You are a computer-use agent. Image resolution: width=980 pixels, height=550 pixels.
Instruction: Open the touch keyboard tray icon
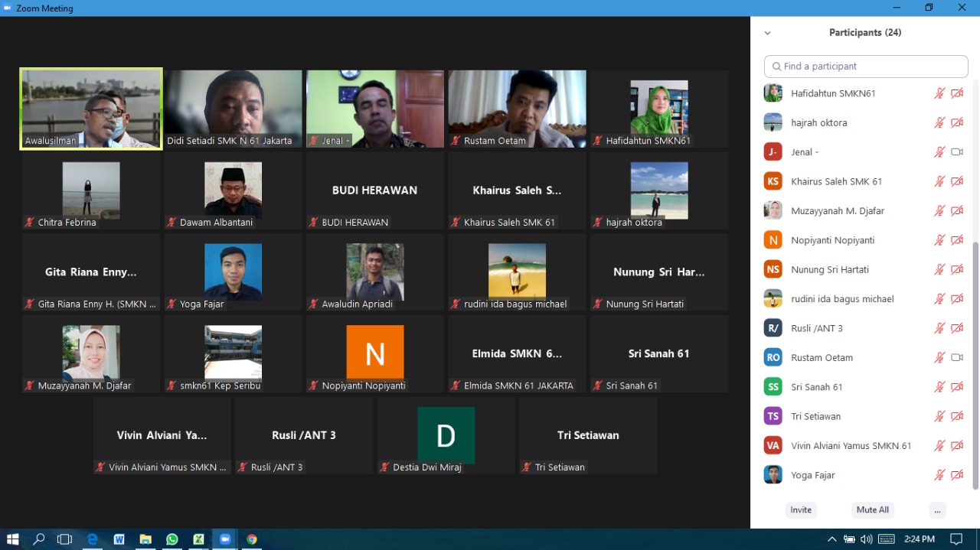coord(886,539)
